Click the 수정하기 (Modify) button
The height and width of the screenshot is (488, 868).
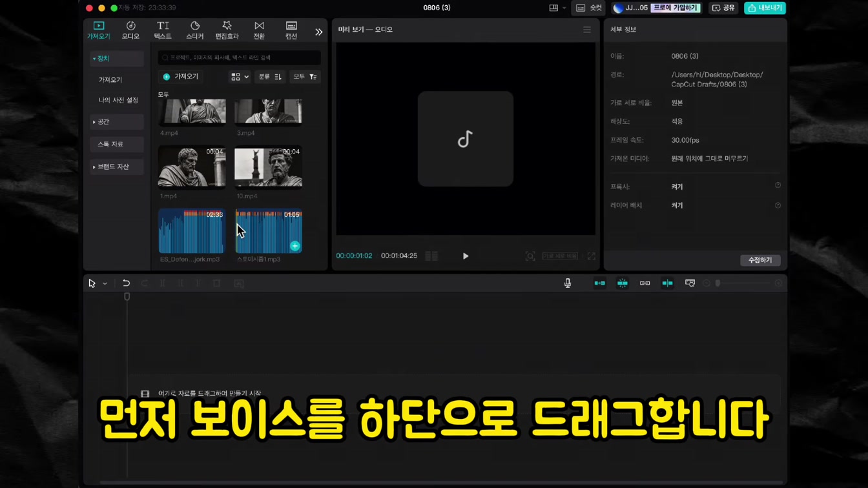point(760,260)
